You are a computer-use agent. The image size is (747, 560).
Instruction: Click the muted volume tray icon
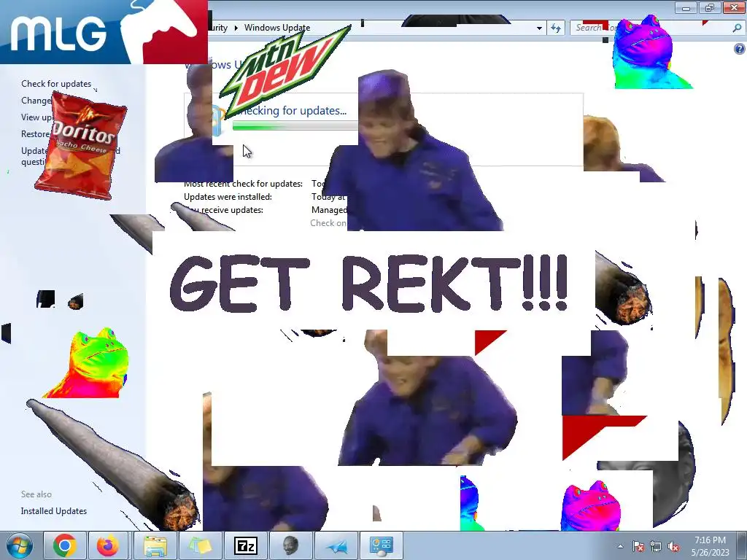tap(673, 546)
